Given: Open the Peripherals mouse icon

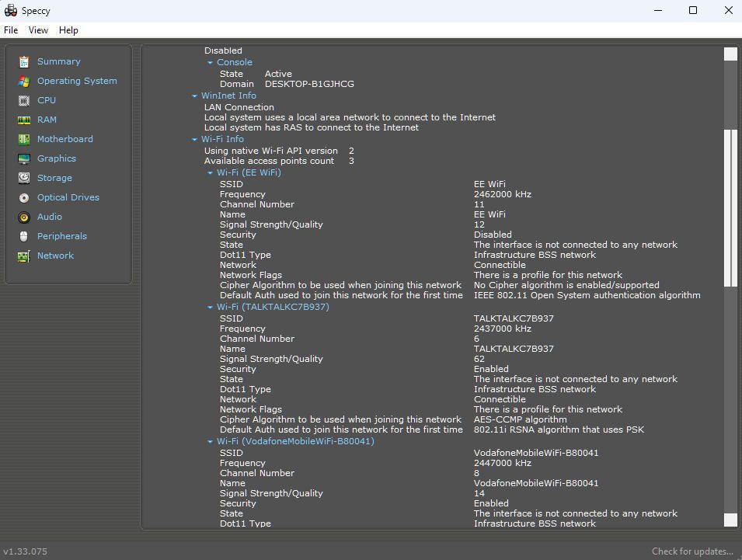Looking at the screenshot, I should point(24,236).
